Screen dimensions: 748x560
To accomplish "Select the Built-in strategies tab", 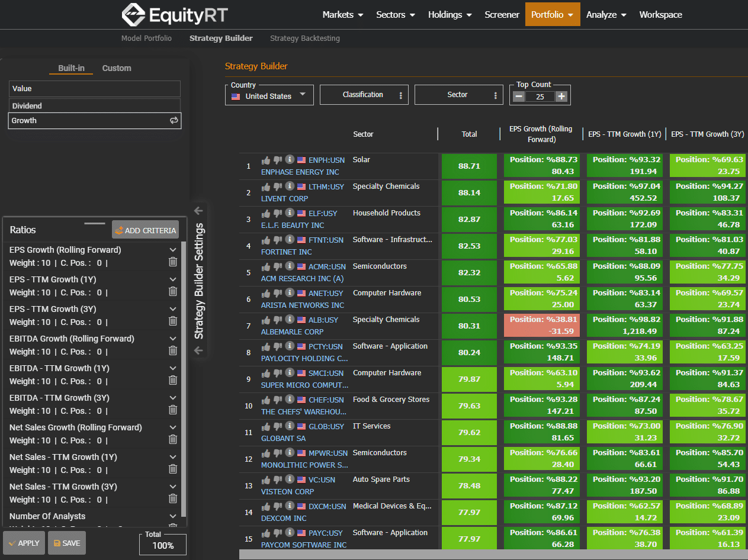I will tap(71, 68).
